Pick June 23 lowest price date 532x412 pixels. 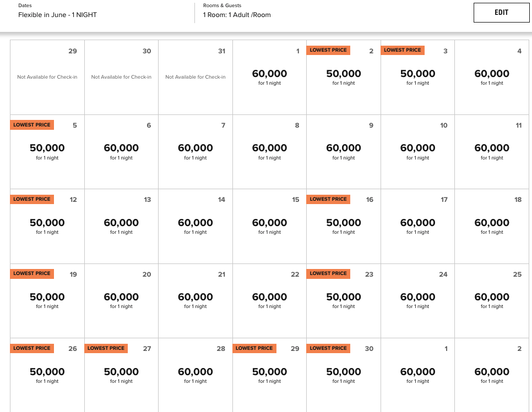point(343,301)
